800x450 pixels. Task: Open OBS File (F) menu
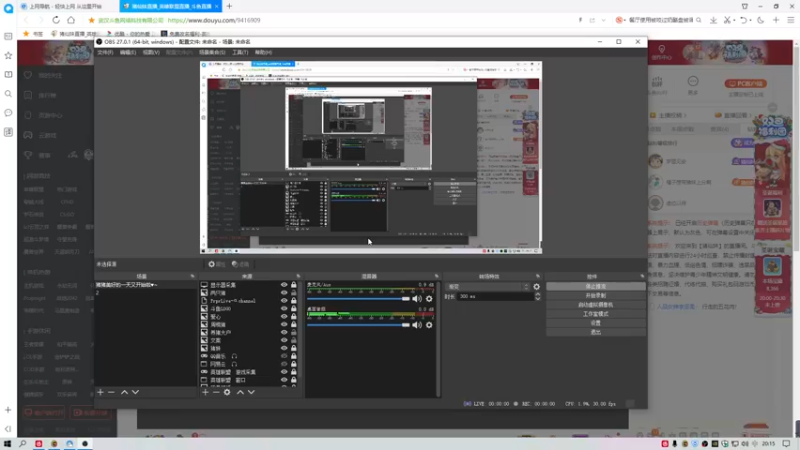[x=105, y=53]
